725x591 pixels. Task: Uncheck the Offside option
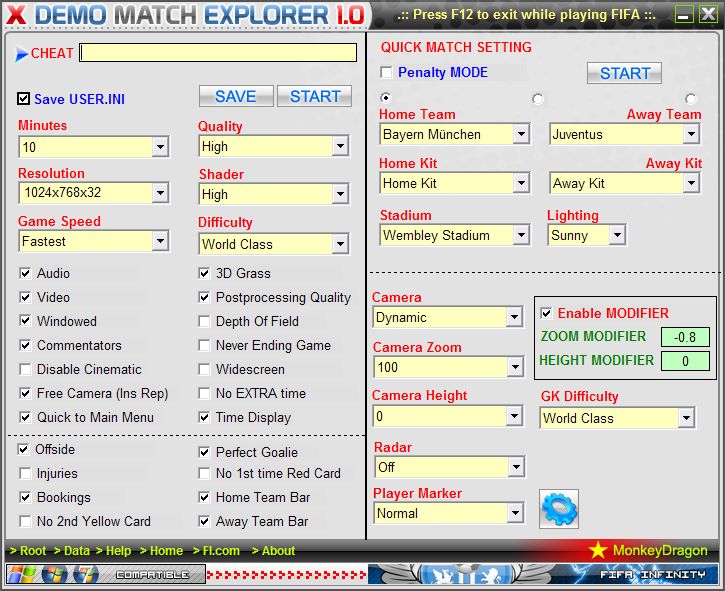click(x=24, y=449)
